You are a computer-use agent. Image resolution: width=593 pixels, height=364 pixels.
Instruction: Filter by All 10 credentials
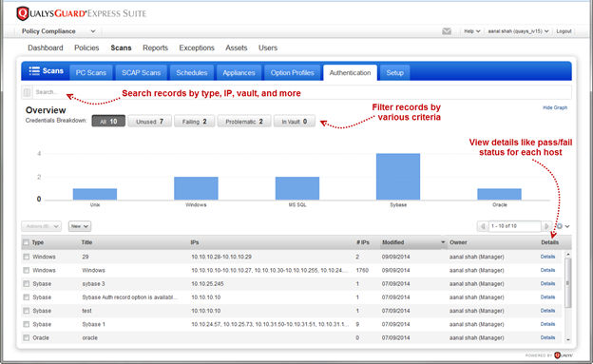[x=108, y=122]
